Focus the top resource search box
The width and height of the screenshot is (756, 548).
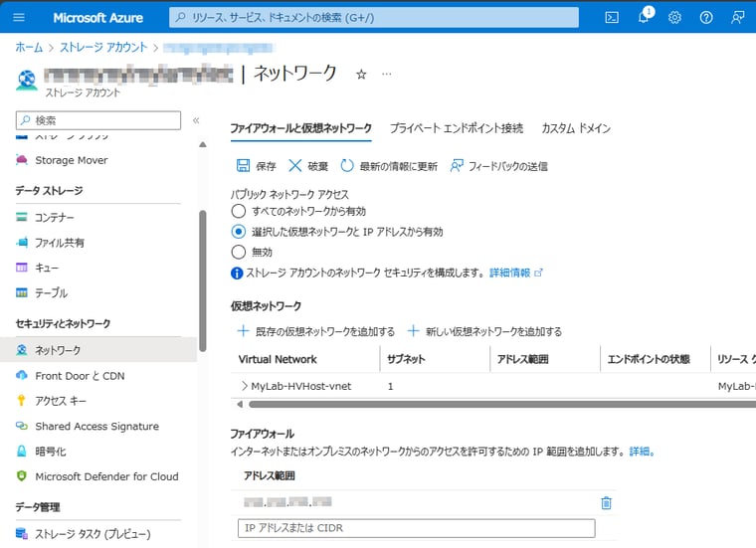tap(374, 18)
